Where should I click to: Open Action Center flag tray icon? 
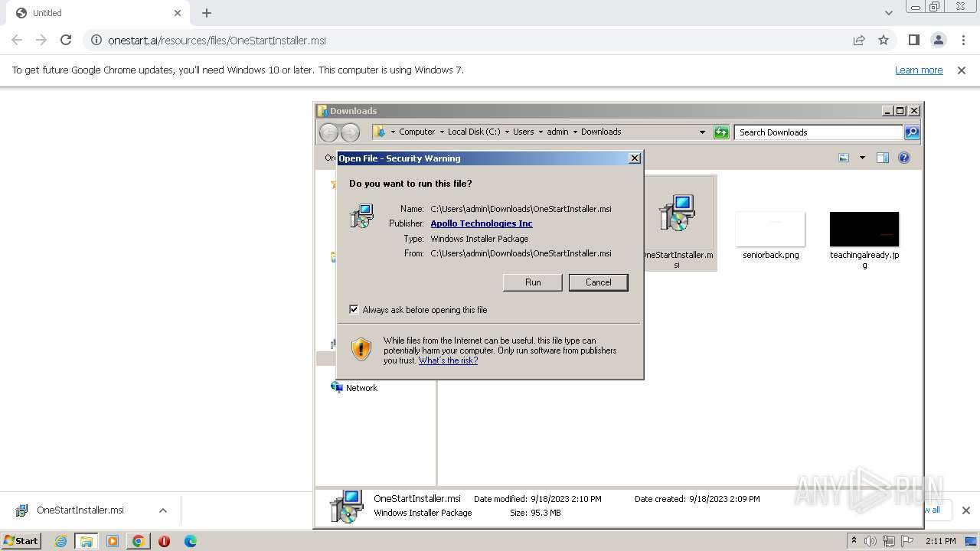point(907,541)
